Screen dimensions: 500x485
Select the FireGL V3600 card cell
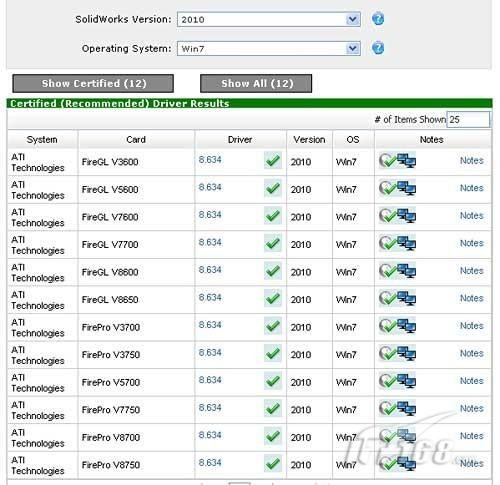click(136, 162)
